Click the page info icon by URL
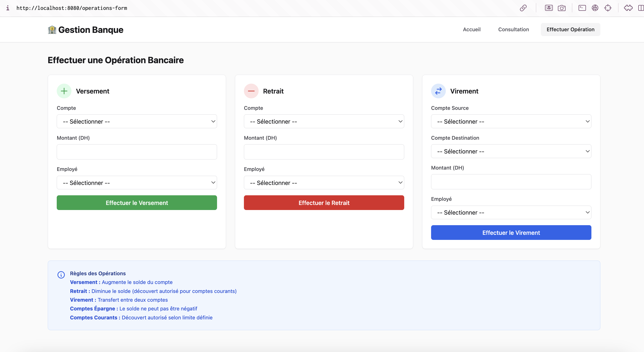The image size is (644, 352). [8, 8]
